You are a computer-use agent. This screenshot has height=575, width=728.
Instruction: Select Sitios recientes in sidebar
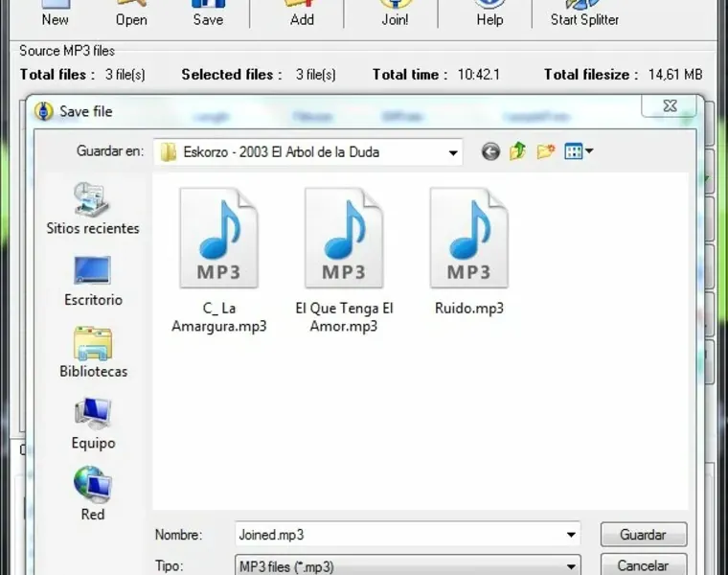(93, 209)
